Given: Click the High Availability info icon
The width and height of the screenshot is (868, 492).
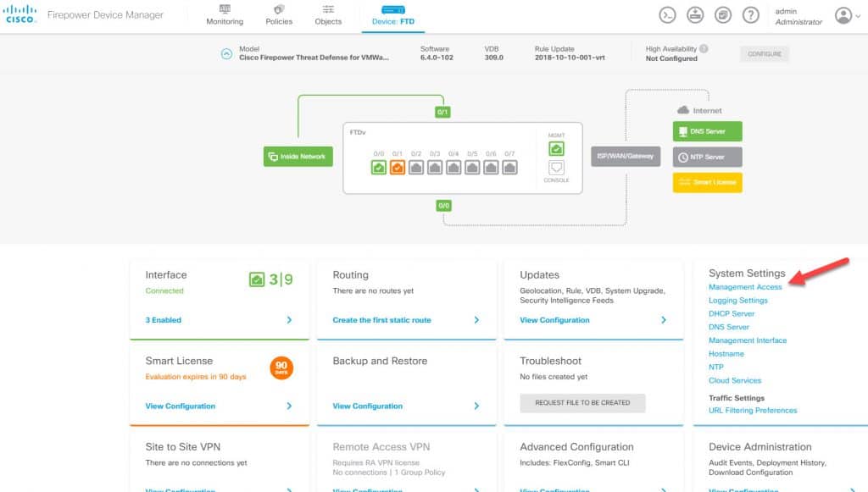Looking at the screenshot, I should (x=704, y=48).
